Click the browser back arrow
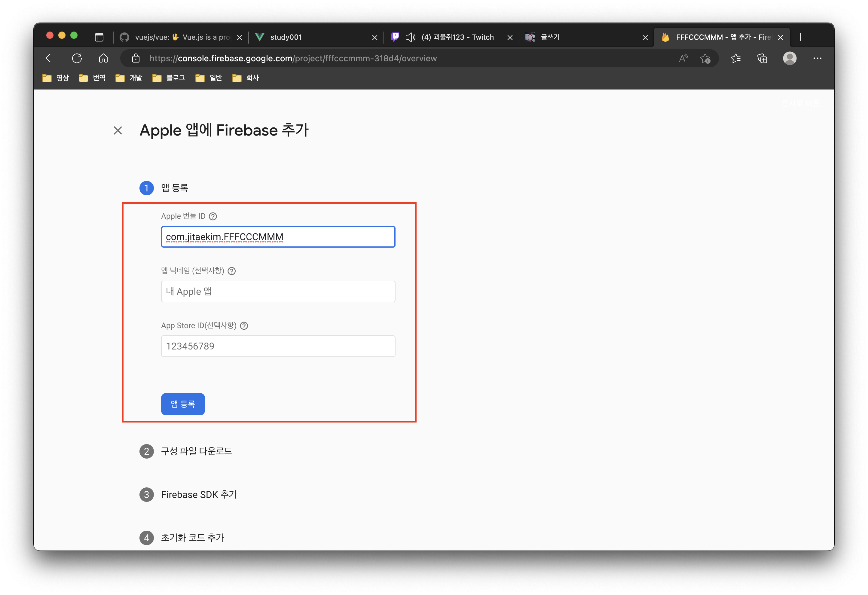The width and height of the screenshot is (868, 595). coord(50,58)
